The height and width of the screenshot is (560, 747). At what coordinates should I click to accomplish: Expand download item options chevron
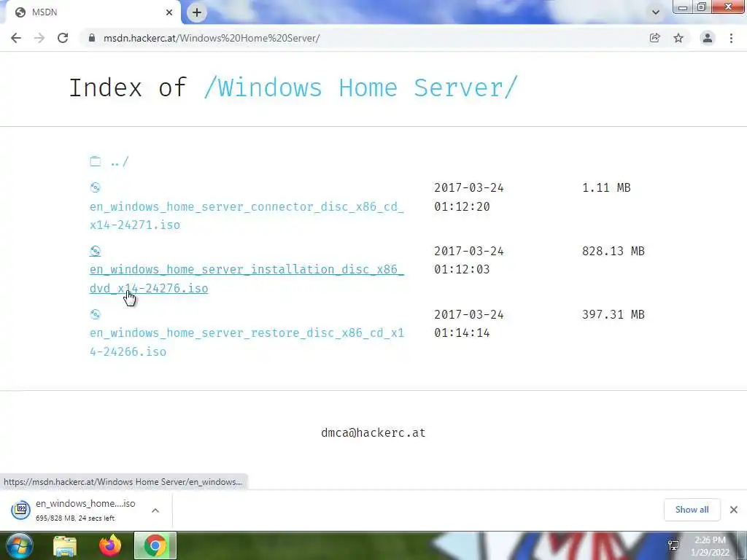155,510
